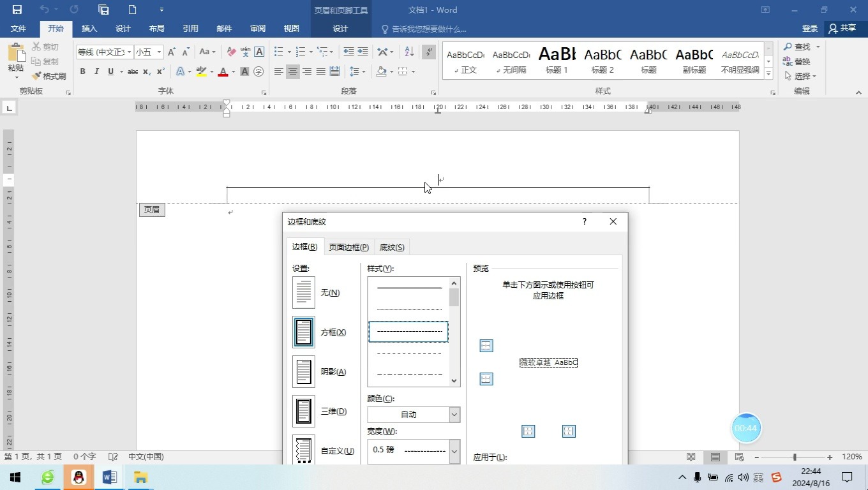Toggle bold formatting
The image size is (868, 490).
(x=82, y=71)
